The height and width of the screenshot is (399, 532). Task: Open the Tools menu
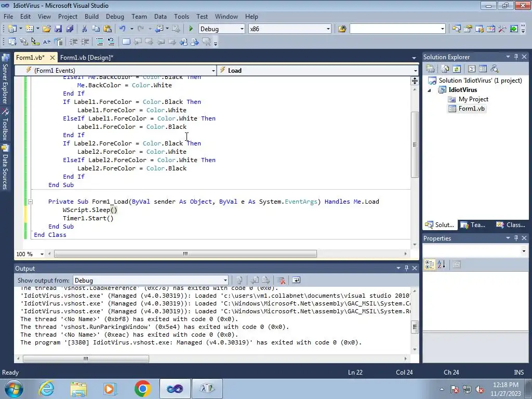coord(181,16)
